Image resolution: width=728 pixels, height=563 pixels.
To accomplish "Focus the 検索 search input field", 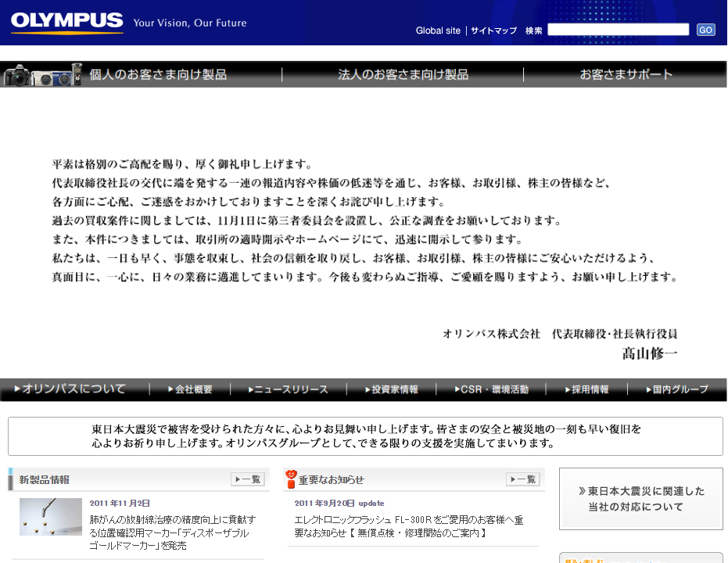I will coord(618,30).
